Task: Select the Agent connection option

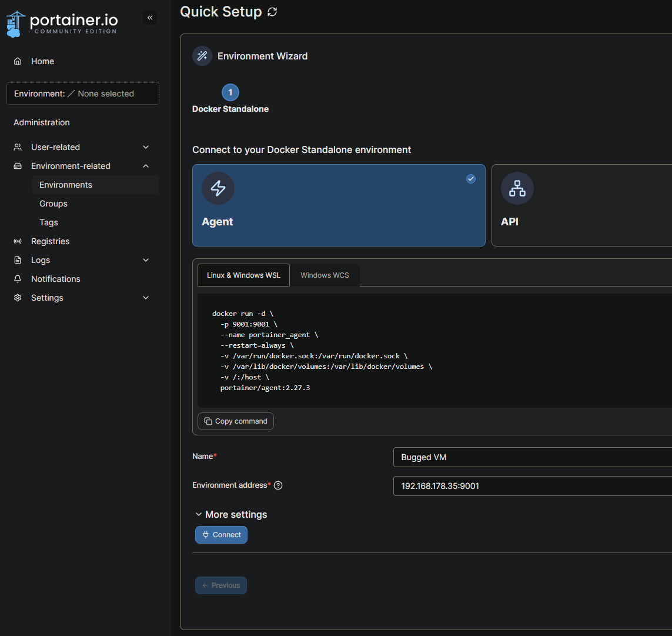Action: [x=339, y=205]
